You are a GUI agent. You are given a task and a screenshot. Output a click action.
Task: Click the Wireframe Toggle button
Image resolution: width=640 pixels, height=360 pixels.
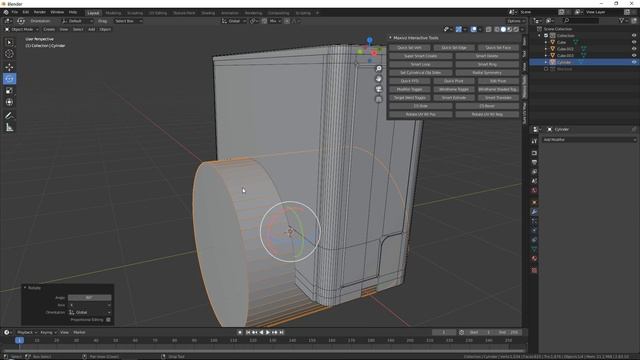[x=453, y=89]
